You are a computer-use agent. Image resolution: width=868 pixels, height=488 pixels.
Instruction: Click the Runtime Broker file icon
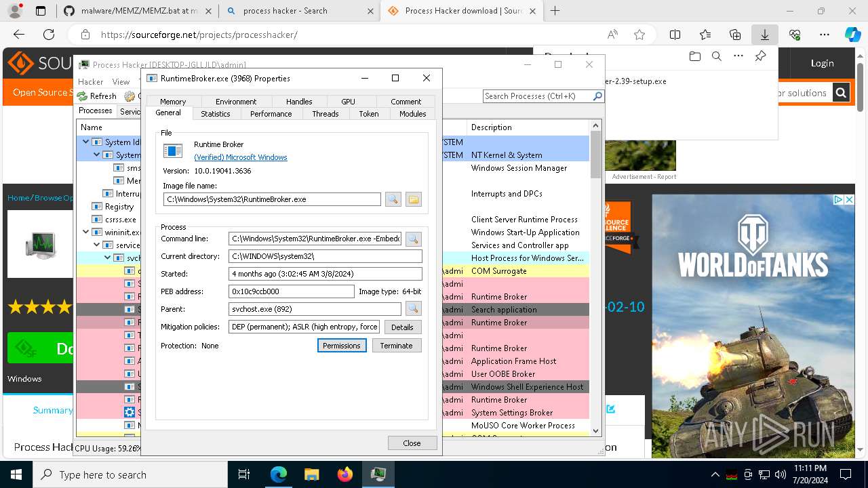point(173,150)
